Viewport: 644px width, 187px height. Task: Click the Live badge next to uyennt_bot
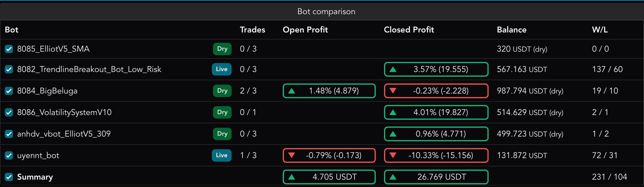pyautogui.click(x=222, y=155)
